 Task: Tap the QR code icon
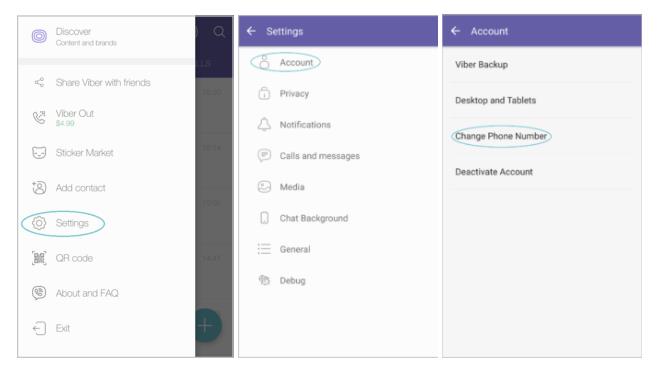[39, 258]
